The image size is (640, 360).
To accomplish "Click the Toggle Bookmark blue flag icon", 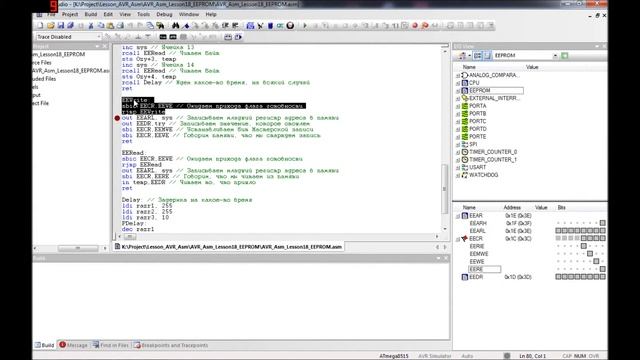I will point(186,26).
